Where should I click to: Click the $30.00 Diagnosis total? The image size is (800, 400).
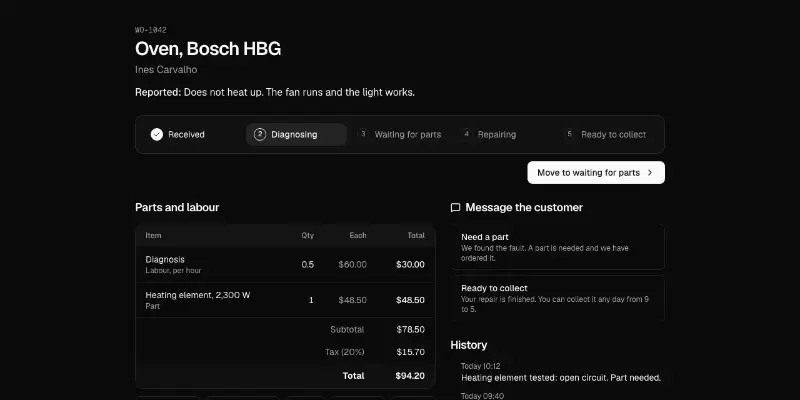click(x=410, y=265)
